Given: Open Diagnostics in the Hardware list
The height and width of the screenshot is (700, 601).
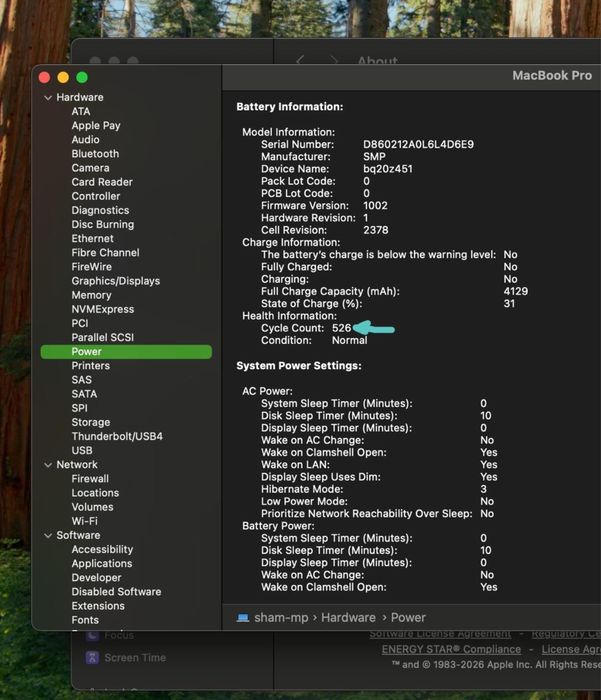Looking at the screenshot, I should pyautogui.click(x=100, y=210).
